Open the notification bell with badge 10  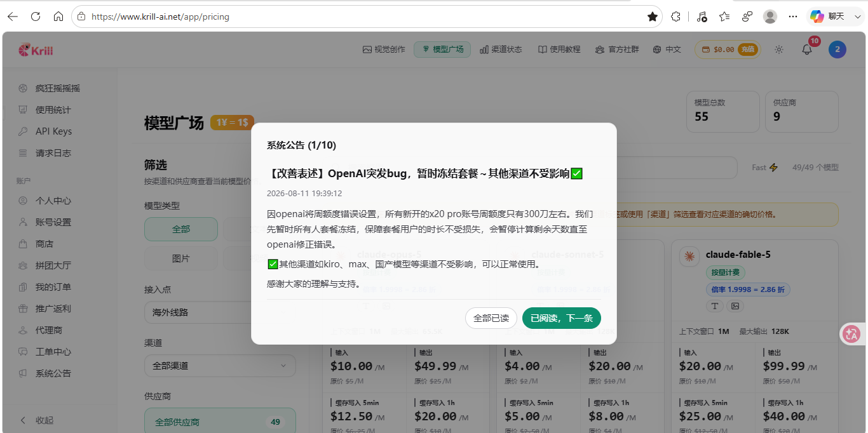coord(807,50)
